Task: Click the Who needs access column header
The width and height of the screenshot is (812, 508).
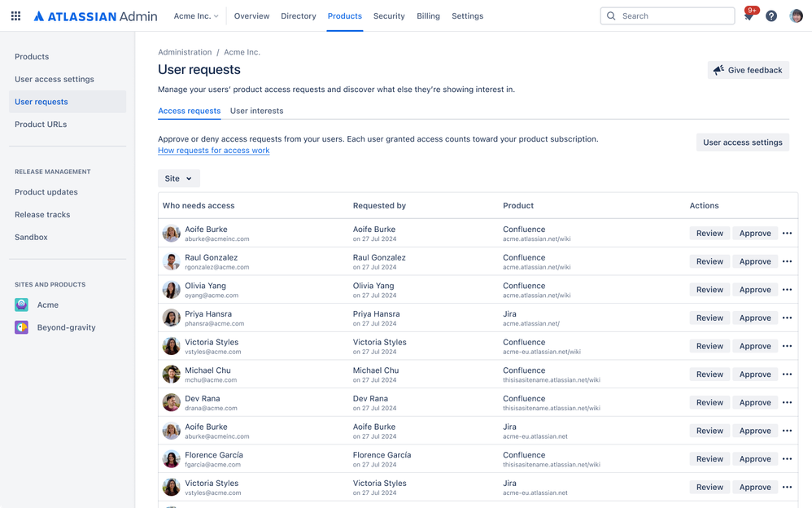Action: pos(199,206)
